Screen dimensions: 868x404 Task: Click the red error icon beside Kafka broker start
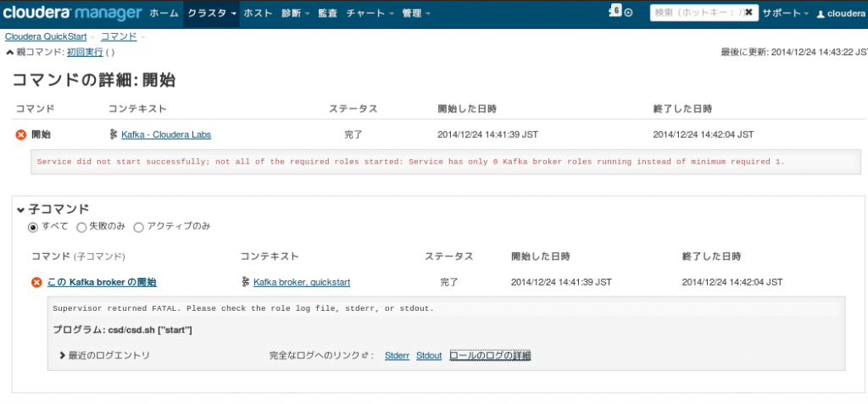click(x=36, y=283)
